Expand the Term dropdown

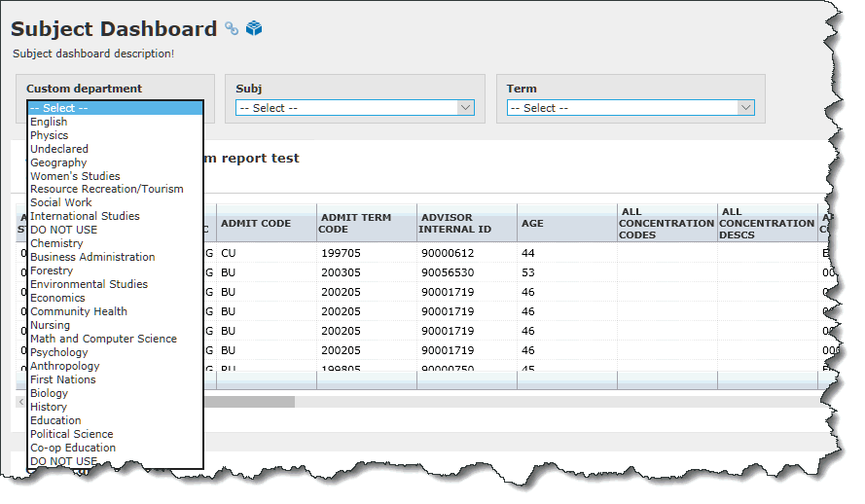631,108
